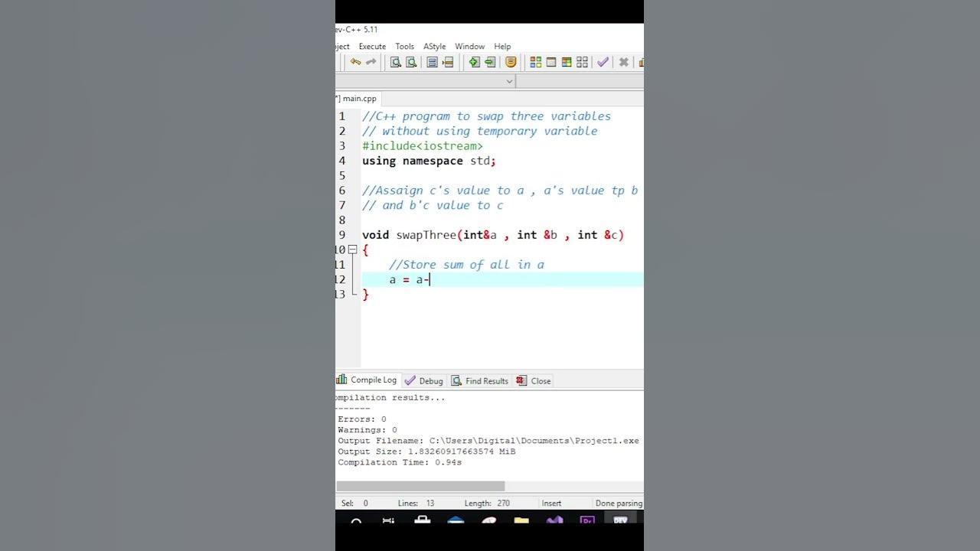This screenshot has width=980, height=551.
Task: Click 'Lines: 13' in status bar
Action: 416,504
